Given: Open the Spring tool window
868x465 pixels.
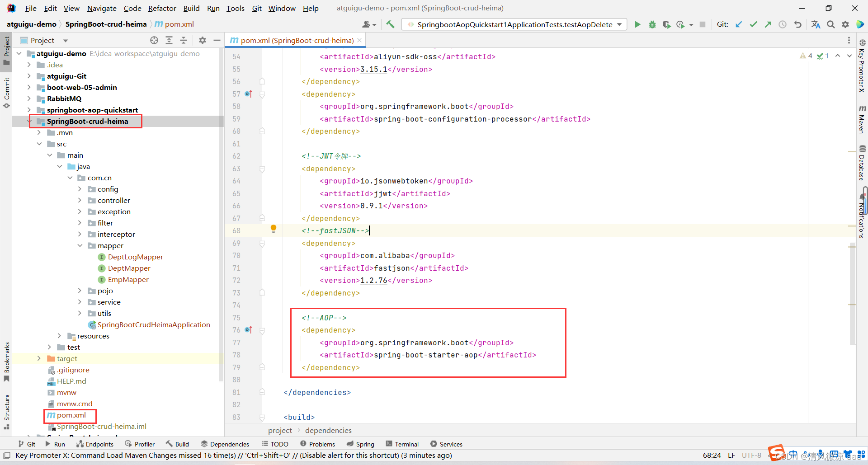Looking at the screenshot, I should pos(360,444).
